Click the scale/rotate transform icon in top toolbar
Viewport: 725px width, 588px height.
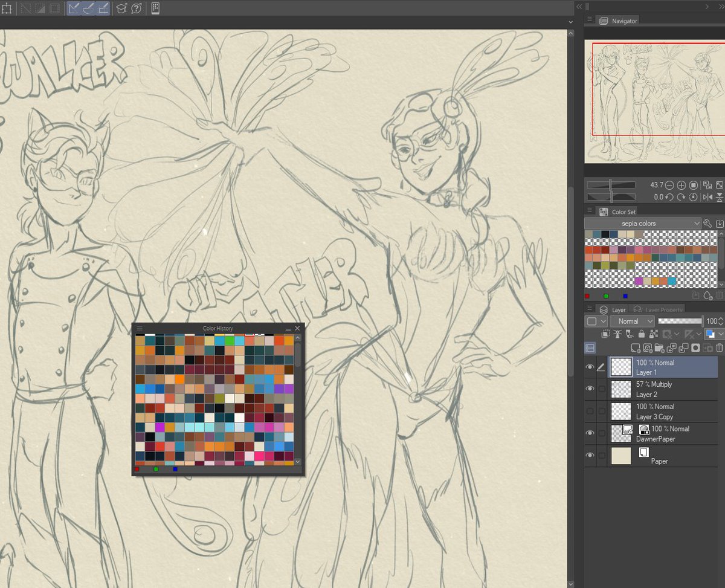(5, 8)
